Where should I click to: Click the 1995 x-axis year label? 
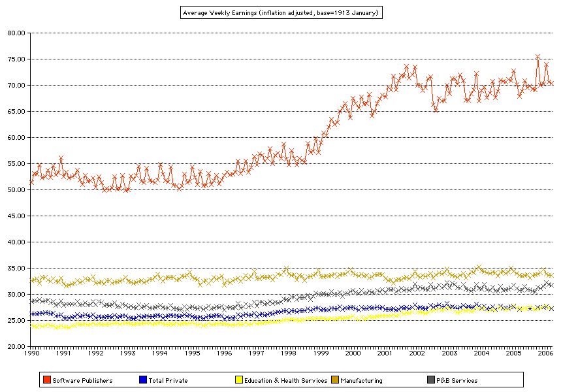pyautogui.click(x=192, y=353)
